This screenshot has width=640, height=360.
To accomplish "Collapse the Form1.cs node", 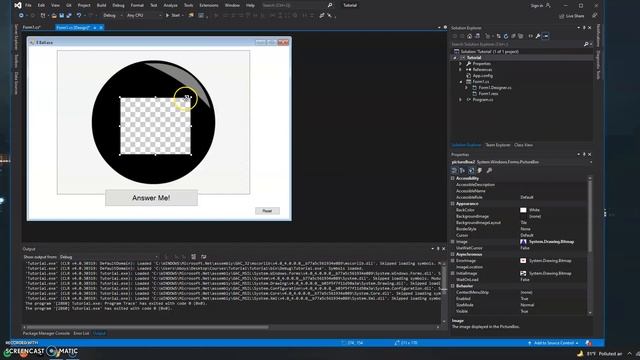I will [461, 82].
